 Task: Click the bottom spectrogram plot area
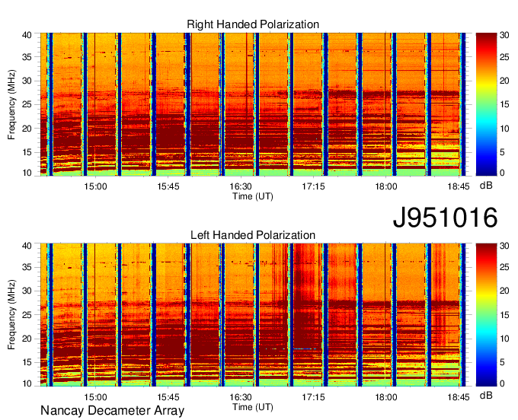tap(253, 315)
